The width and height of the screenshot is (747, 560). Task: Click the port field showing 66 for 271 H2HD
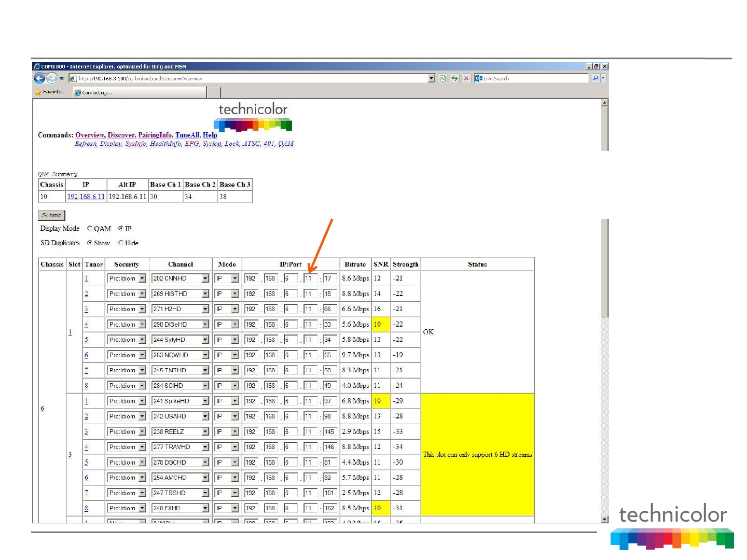tap(330, 309)
